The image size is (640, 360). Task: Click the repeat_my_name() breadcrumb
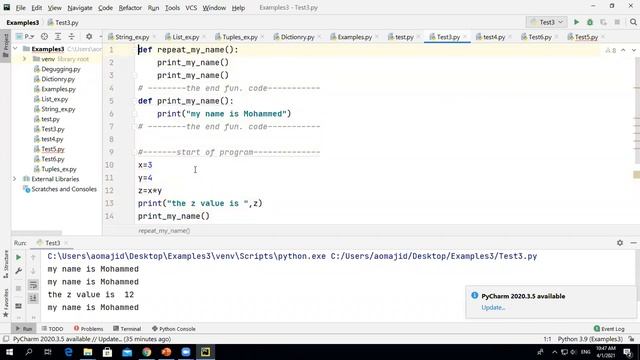(164, 231)
